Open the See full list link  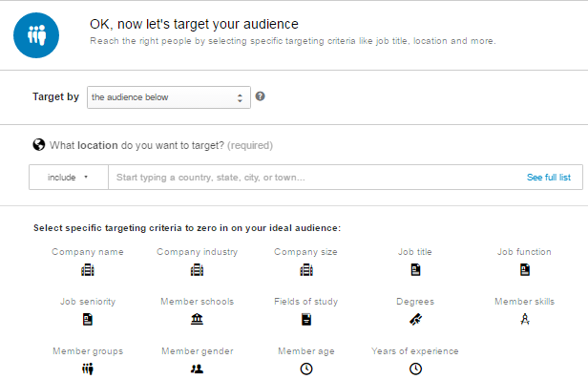tap(549, 177)
